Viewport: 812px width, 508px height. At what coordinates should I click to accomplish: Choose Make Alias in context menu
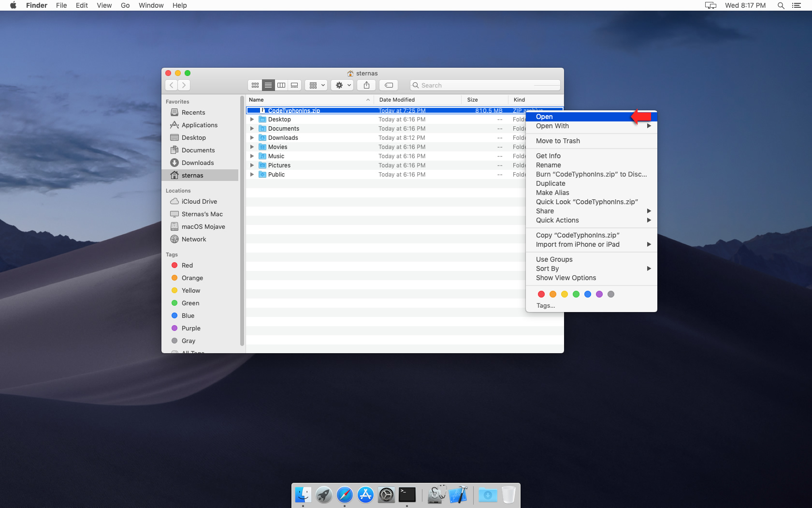pyautogui.click(x=591, y=193)
